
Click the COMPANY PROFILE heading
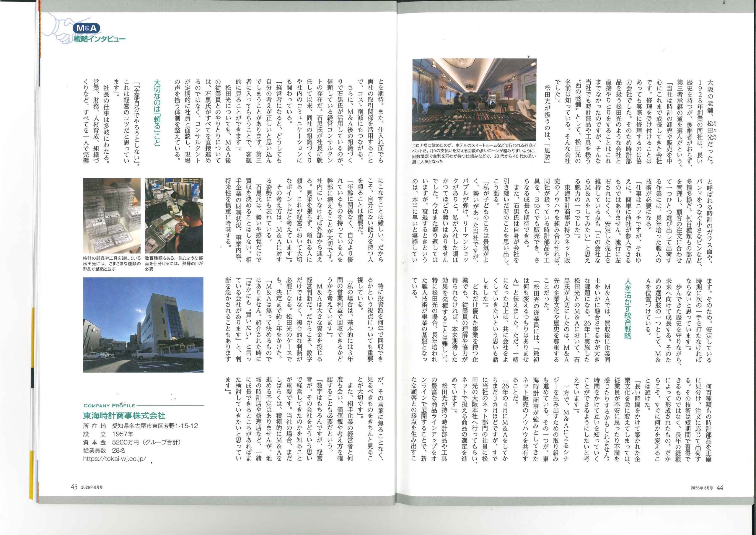click(109, 406)
